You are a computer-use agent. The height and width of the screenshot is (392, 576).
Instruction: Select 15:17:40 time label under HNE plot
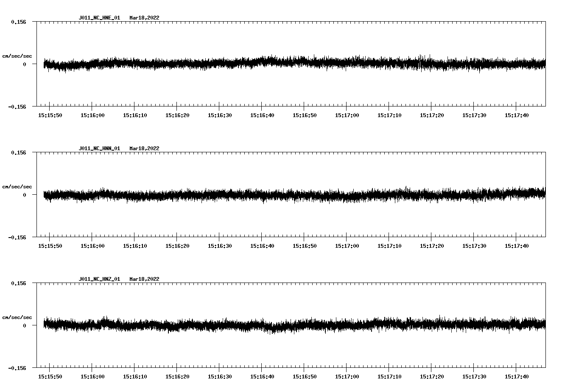(x=517, y=115)
